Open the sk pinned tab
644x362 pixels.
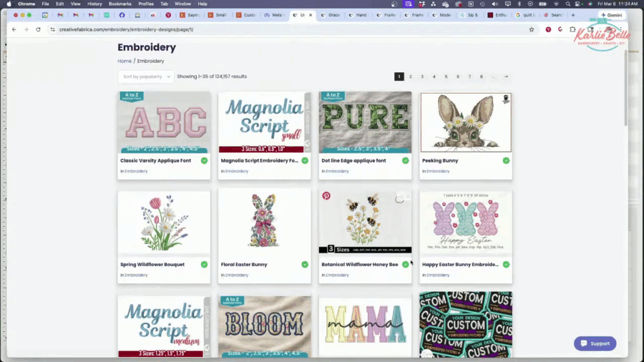pyautogui.click(x=153, y=15)
